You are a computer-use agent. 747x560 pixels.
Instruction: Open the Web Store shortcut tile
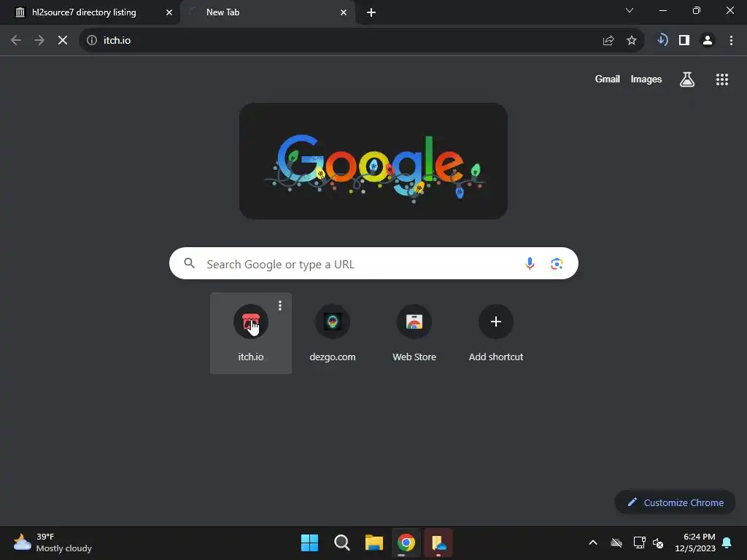click(x=414, y=332)
